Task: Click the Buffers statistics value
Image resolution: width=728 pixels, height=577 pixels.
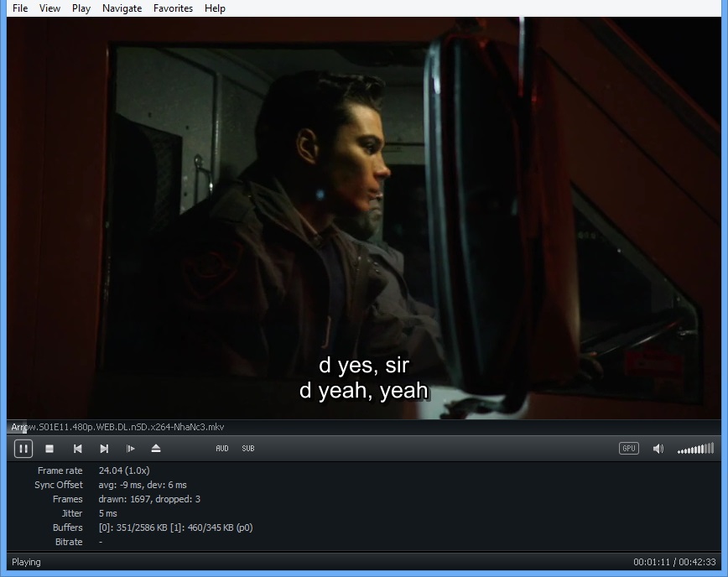Action: click(175, 528)
